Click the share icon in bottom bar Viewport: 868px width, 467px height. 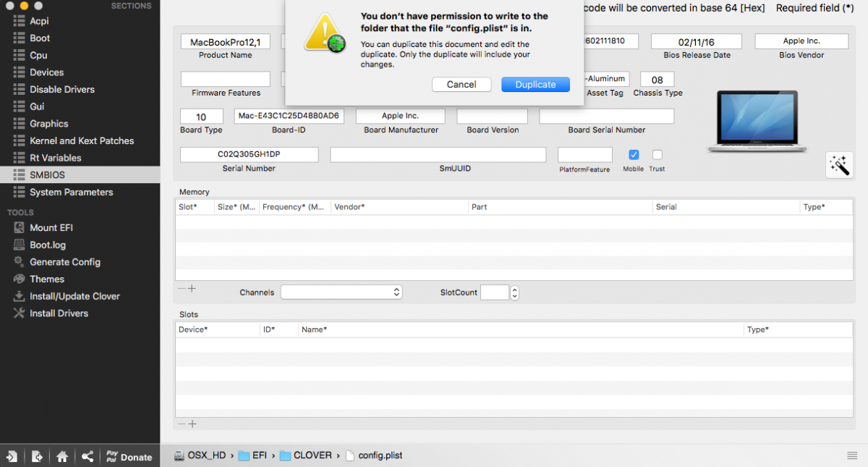(87, 457)
